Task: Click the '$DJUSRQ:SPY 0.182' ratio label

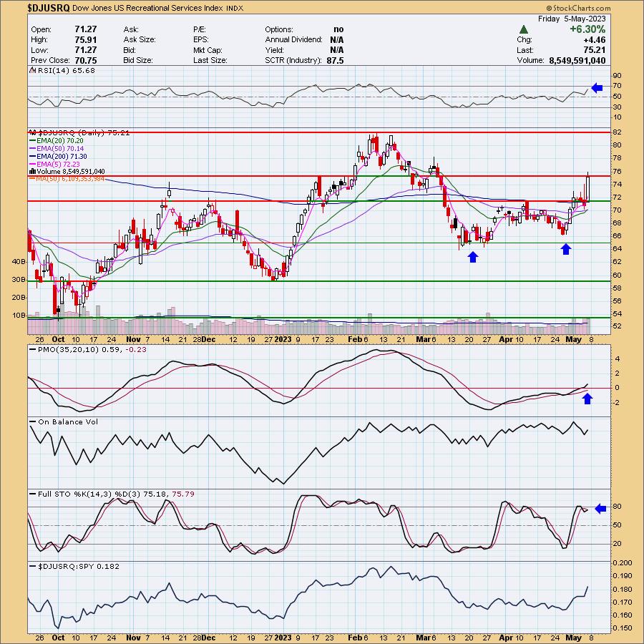Action: (x=79, y=567)
